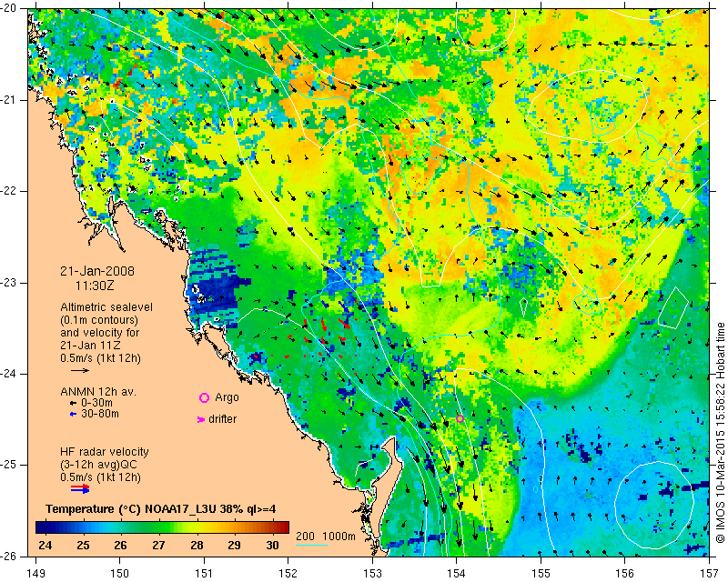Click the temperature scale label 27

[x=158, y=545]
